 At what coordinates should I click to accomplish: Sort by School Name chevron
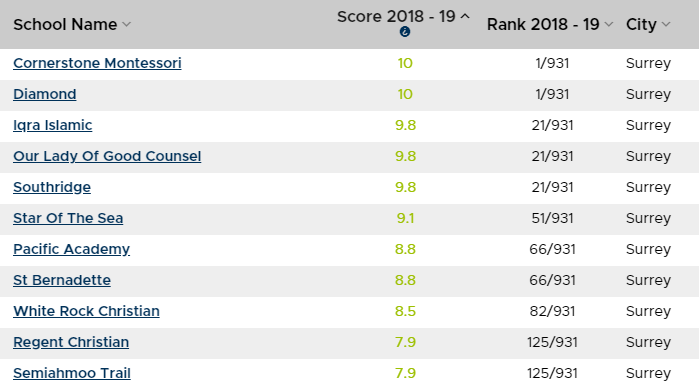click(127, 25)
